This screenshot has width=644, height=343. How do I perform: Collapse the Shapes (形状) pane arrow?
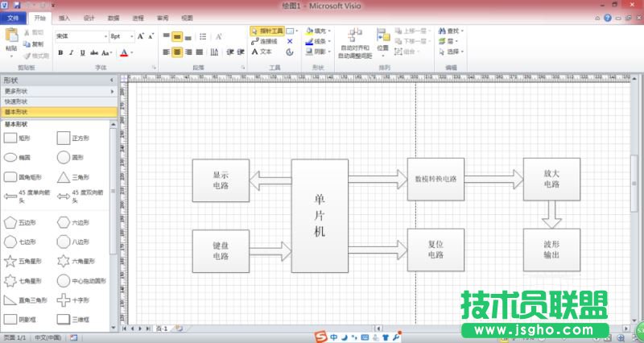pyautogui.click(x=112, y=80)
